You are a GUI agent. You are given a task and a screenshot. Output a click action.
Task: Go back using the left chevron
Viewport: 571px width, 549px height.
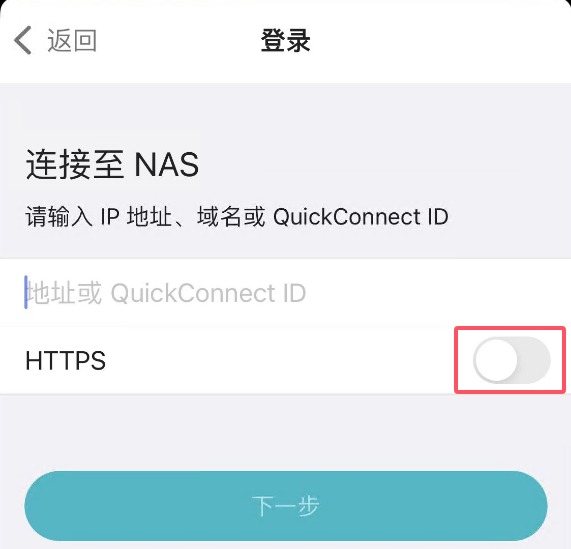click(23, 40)
